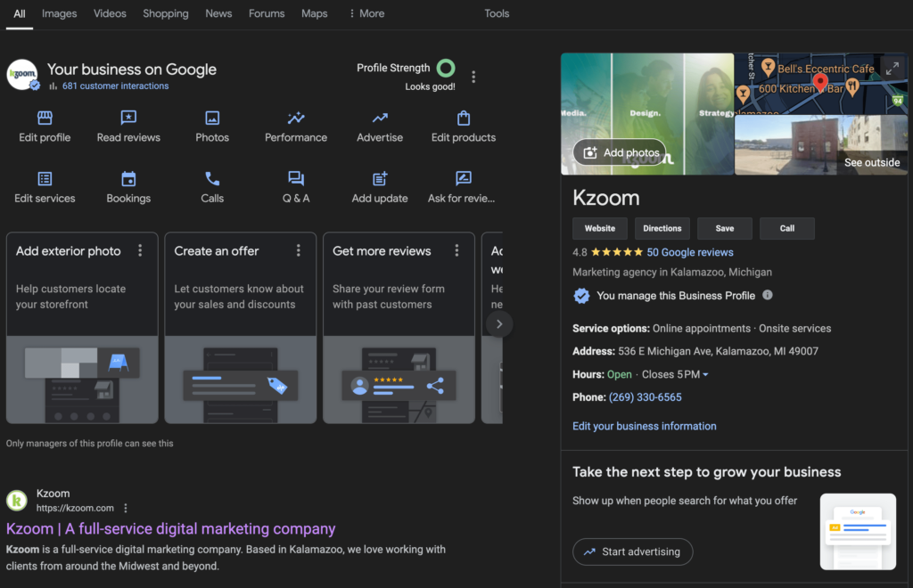The width and height of the screenshot is (913, 588).
Task: Click the Website button
Action: point(600,229)
